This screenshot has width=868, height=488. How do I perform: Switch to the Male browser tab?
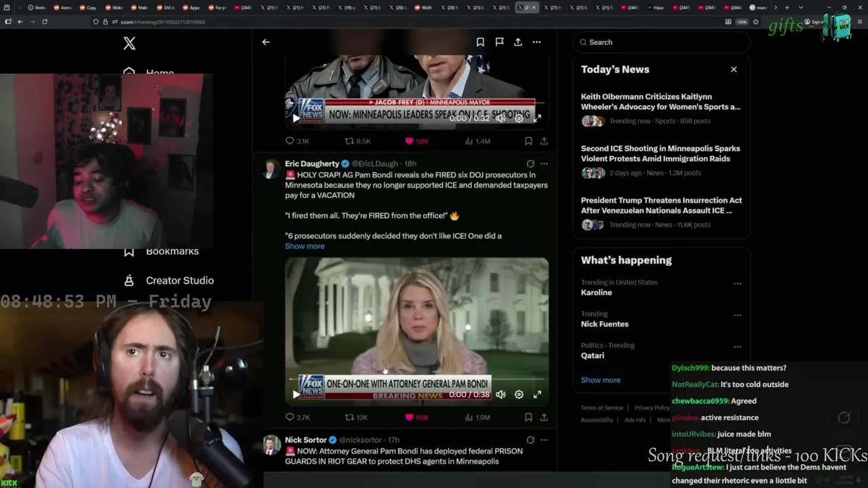(x=140, y=7)
